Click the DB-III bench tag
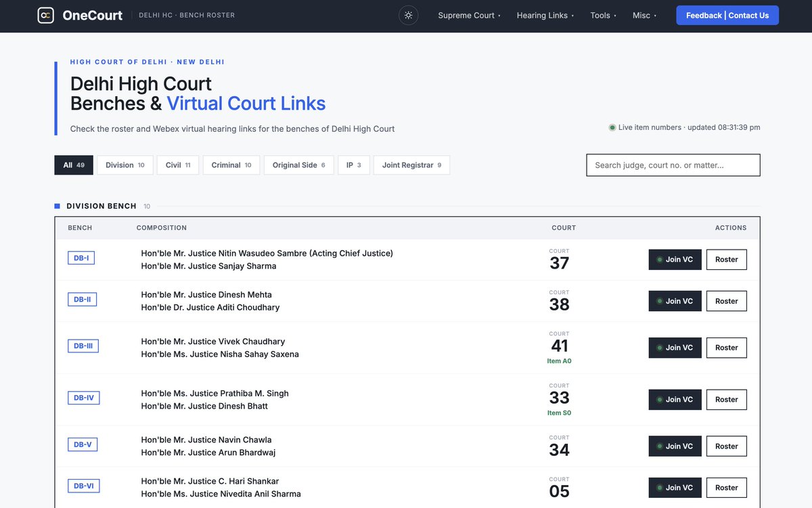 [x=83, y=346]
